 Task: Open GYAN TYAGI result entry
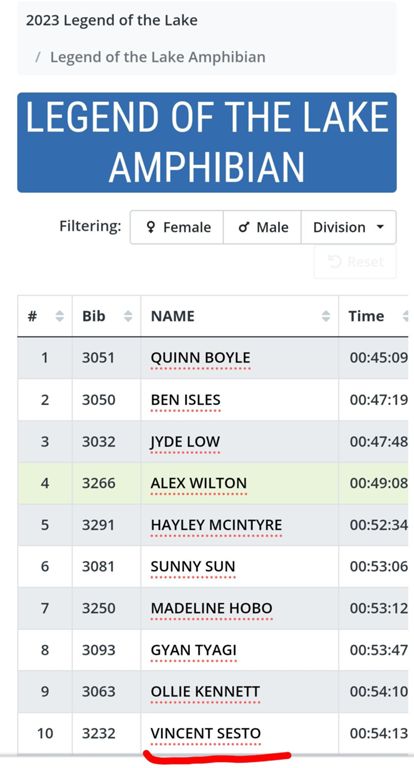click(x=194, y=650)
